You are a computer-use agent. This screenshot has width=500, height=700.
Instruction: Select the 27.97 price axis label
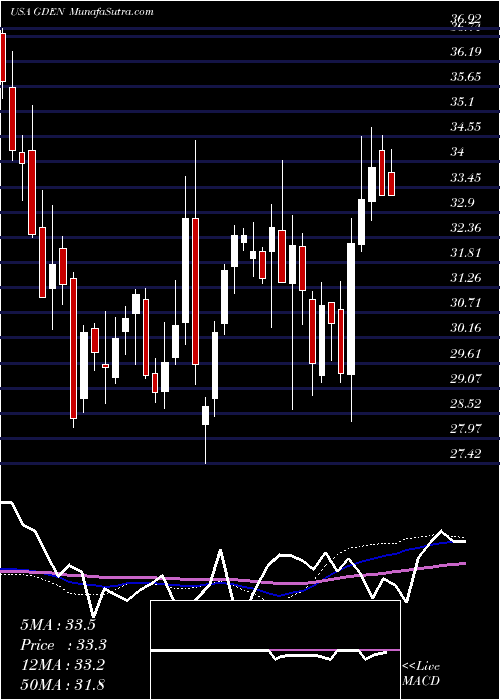click(x=466, y=429)
